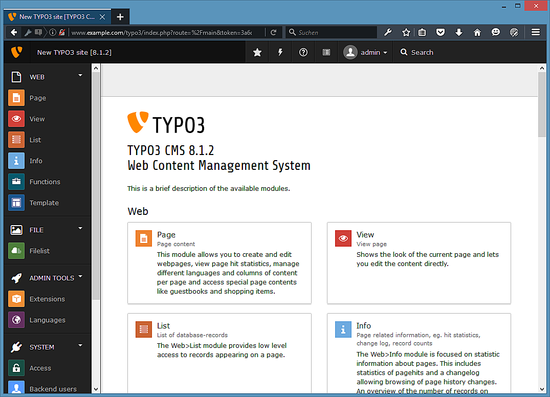
Task: Open the browser downloads arrow
Action: [459, 33]
